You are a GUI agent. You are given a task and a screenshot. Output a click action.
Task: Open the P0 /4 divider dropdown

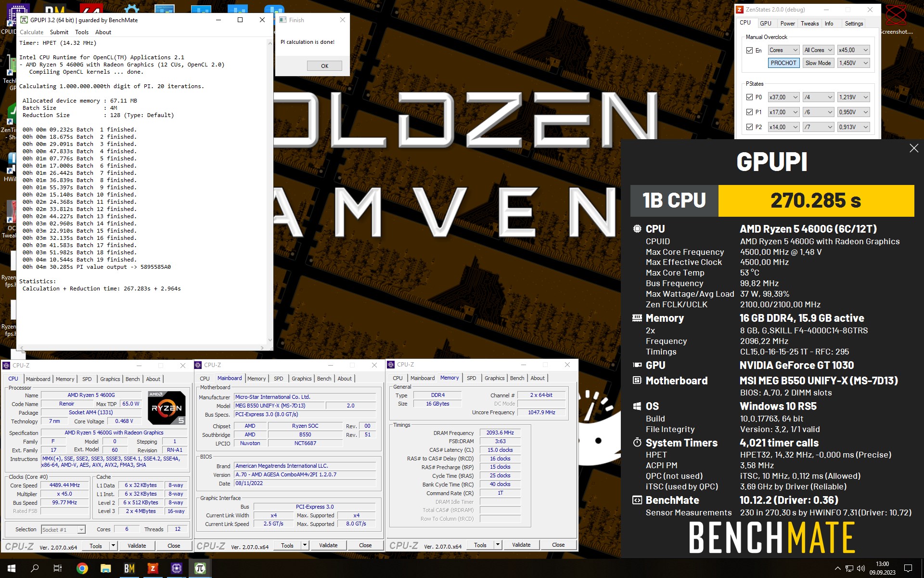(818, 97)
